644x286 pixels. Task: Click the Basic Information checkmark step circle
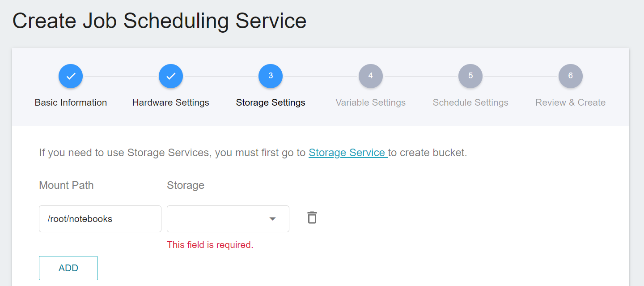pos(71,76)
